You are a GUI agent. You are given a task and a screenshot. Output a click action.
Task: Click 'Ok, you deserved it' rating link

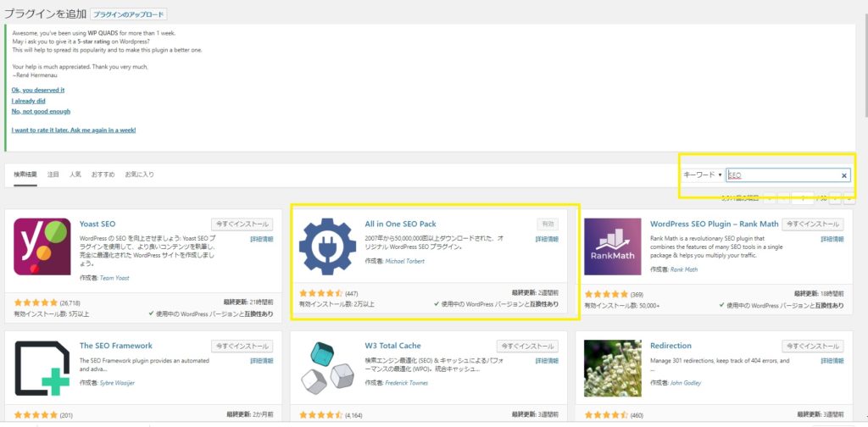click(38, 90)
